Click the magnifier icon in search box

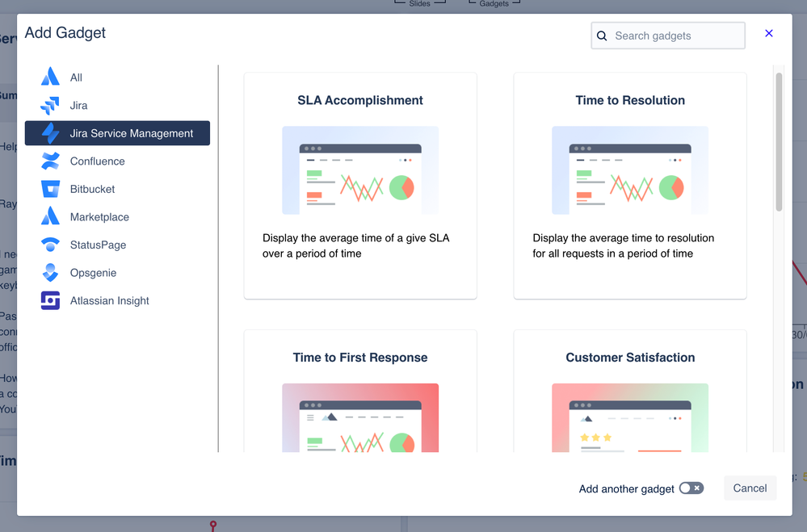[x=602, y=36]
